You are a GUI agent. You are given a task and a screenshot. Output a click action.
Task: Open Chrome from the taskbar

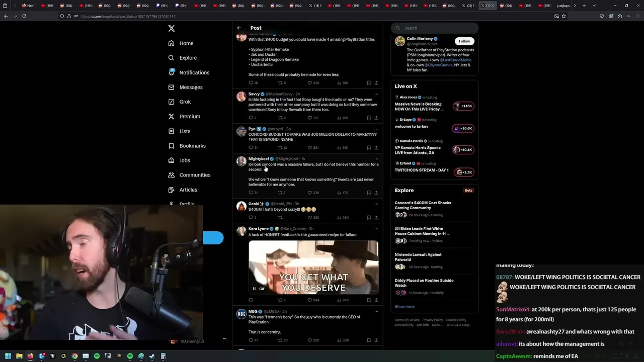tap(74, 356)
